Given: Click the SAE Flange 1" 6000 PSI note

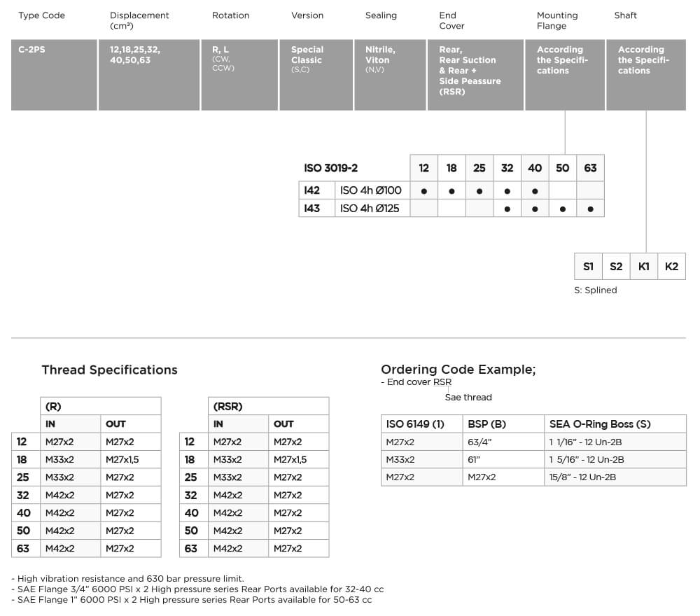Looking at the screenshot, I should click(192, 600).
